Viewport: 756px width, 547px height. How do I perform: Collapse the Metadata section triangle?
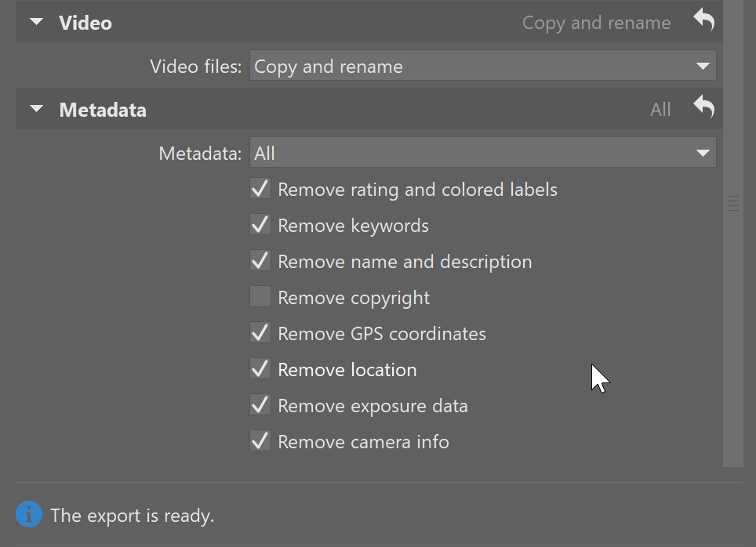pyautogui.click(x=36, y=109)
